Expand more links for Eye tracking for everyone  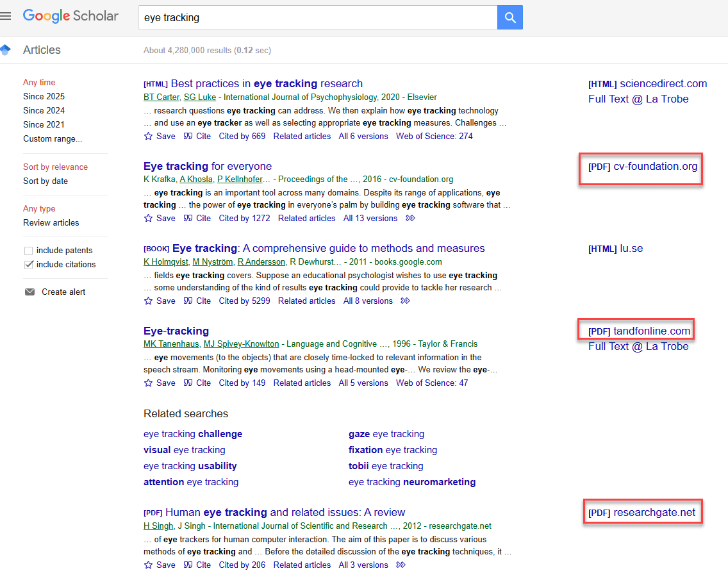410,219
